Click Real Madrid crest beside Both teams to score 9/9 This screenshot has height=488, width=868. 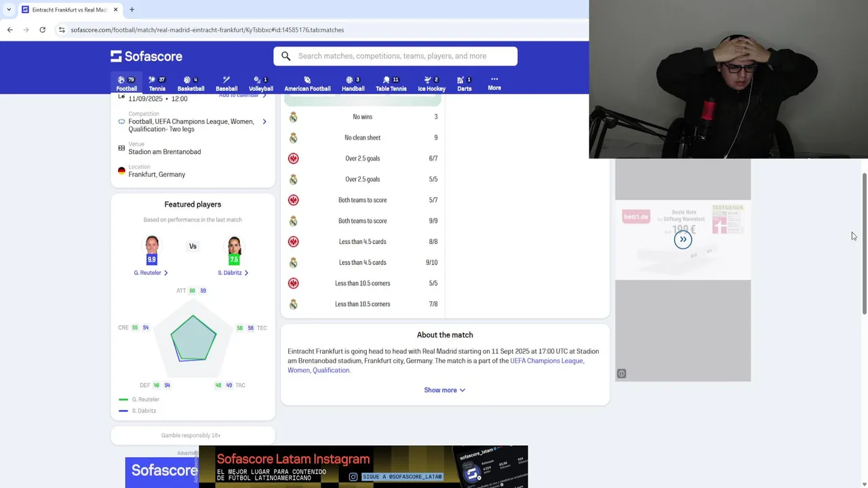click(294, 221)
